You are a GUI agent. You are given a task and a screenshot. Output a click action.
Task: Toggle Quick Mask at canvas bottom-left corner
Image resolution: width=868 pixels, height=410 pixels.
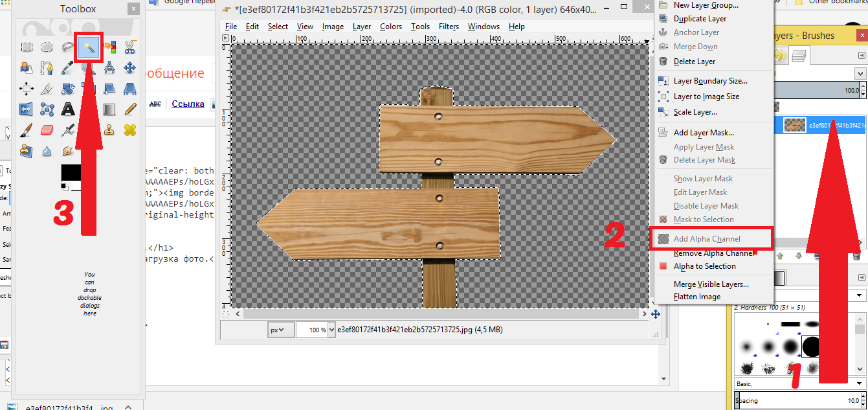tap(225, 313)
